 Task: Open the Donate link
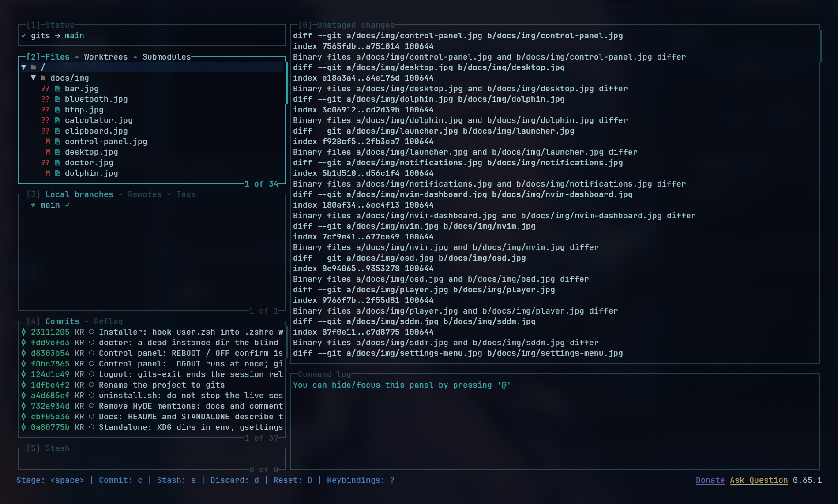click(710, 480)
